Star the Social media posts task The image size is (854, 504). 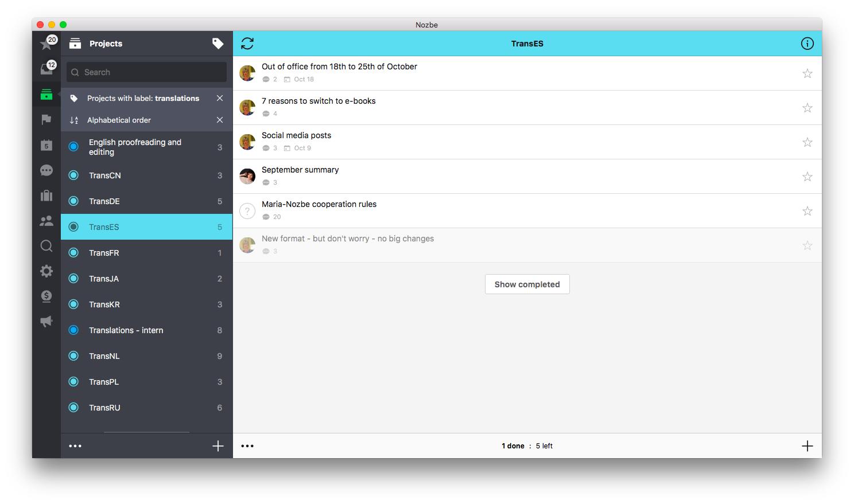808,142
